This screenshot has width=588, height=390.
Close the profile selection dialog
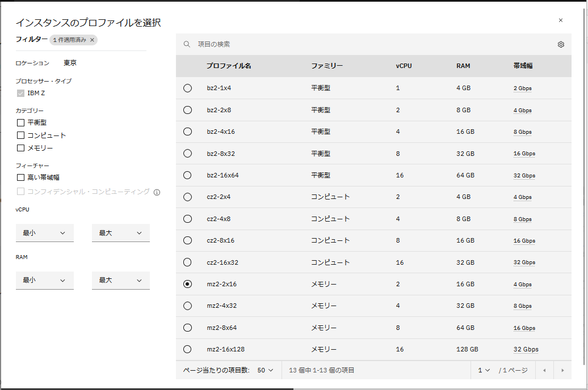(561, 20)
